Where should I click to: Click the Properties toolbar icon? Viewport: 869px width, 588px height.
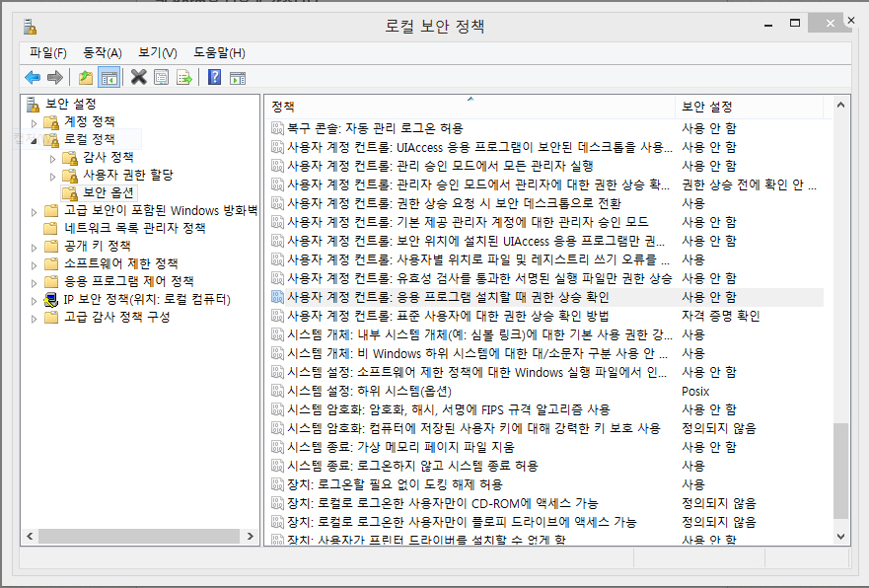coord(161,78)
